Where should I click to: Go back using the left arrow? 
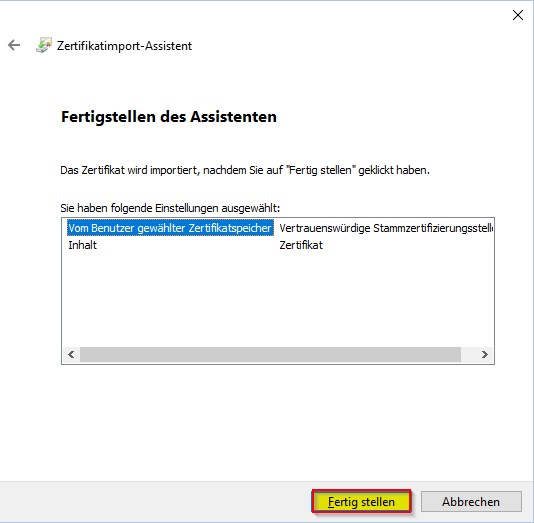[x=14, y=45]
